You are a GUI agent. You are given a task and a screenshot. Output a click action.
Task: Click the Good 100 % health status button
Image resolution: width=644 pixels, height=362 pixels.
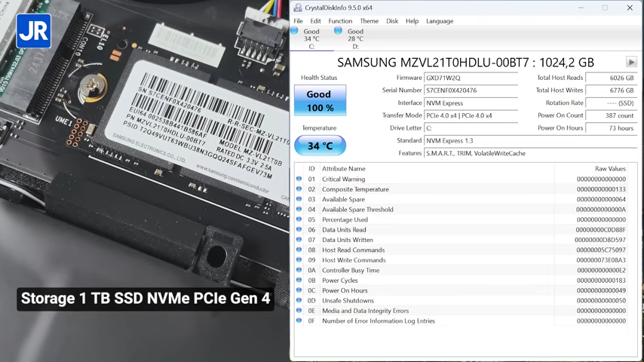(x=320, y=100)
